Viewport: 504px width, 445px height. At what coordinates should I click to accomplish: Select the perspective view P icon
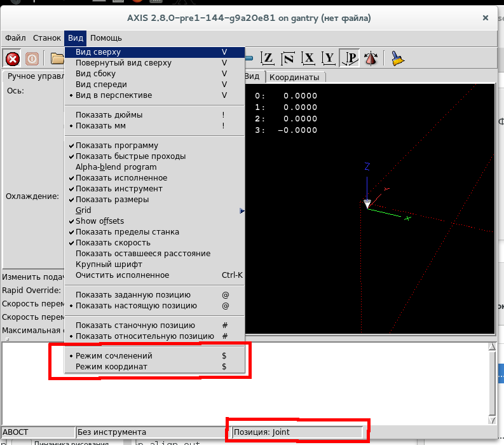[350, 58]
